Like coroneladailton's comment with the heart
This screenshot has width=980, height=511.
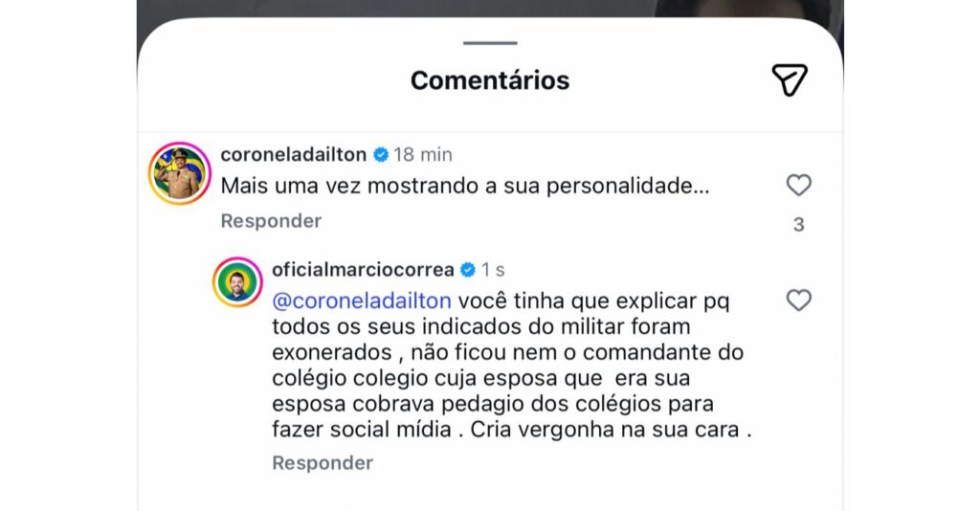click(799, 185)
